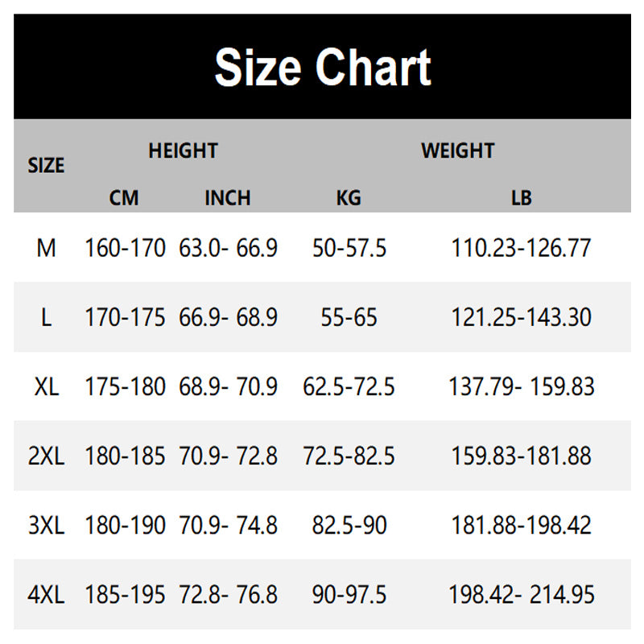Select the WEIGHT column header
This screenshot has width=644, height=644.
coord(457,151)
